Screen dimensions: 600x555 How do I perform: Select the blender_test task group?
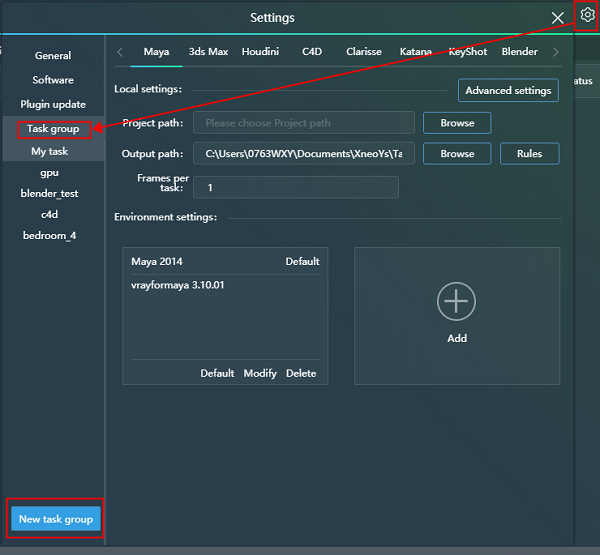point(50,194)
